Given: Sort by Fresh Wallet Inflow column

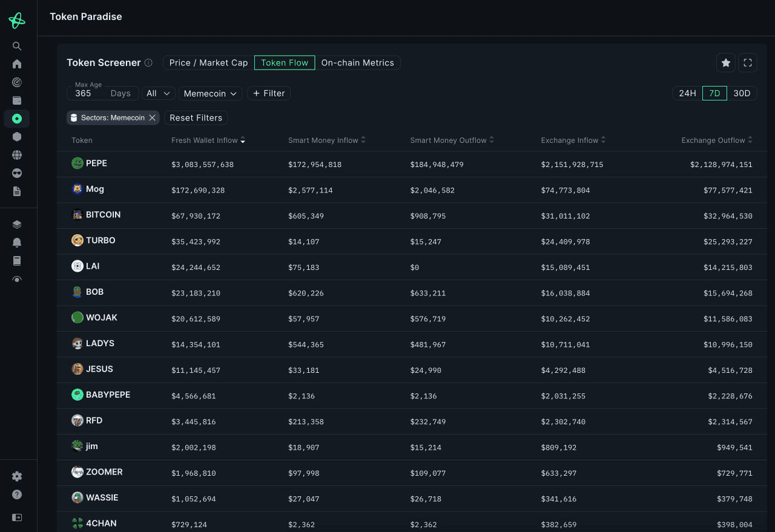Looking at the screenshot, I should pos(208,140).
